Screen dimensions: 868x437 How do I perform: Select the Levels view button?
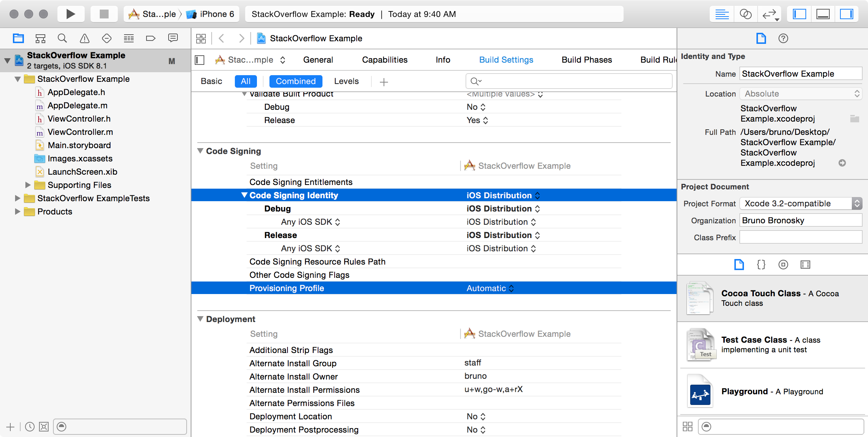(x=346, y=81)
